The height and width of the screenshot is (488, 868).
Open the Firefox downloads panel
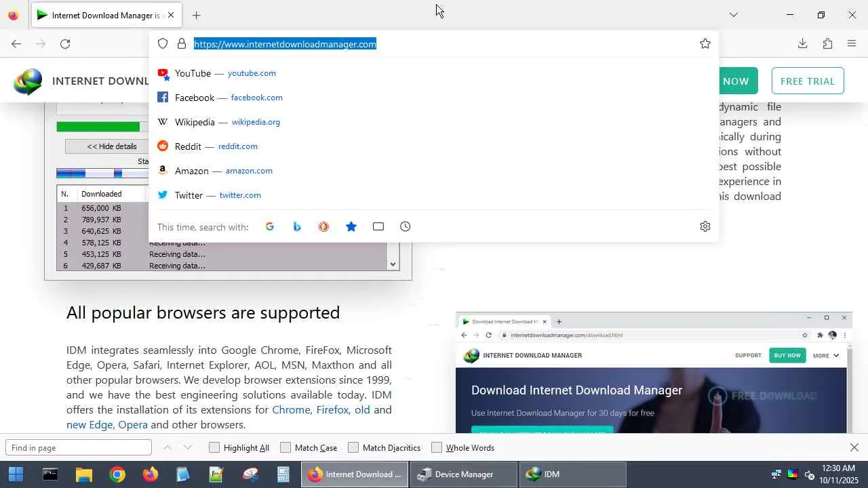click(802, 43)
